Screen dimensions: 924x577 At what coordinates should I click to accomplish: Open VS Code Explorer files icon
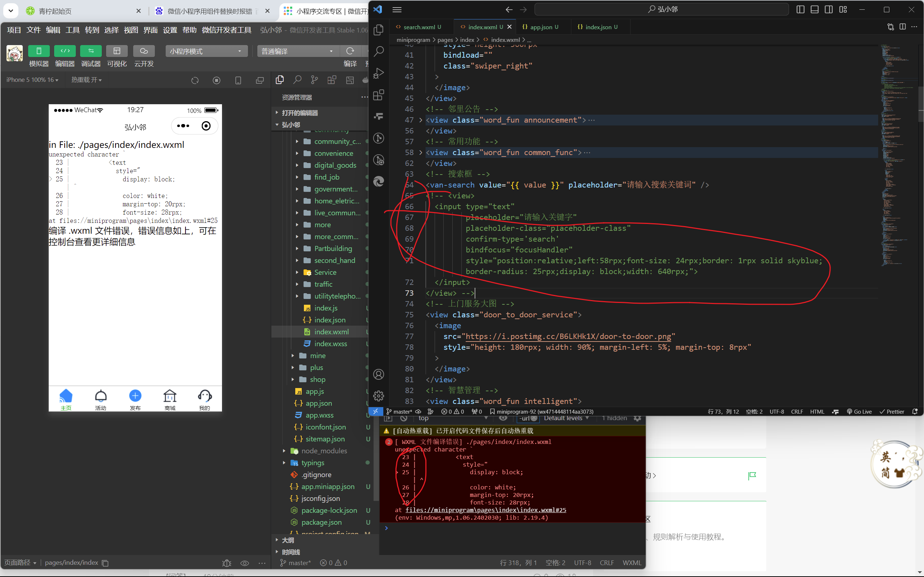click(x=378, y=30)
